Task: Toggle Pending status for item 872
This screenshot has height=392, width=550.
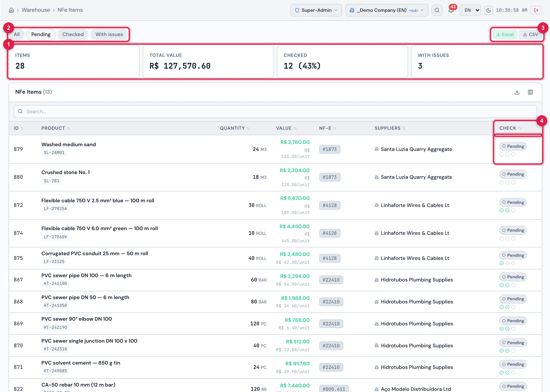Action: [x=513, y=202]
